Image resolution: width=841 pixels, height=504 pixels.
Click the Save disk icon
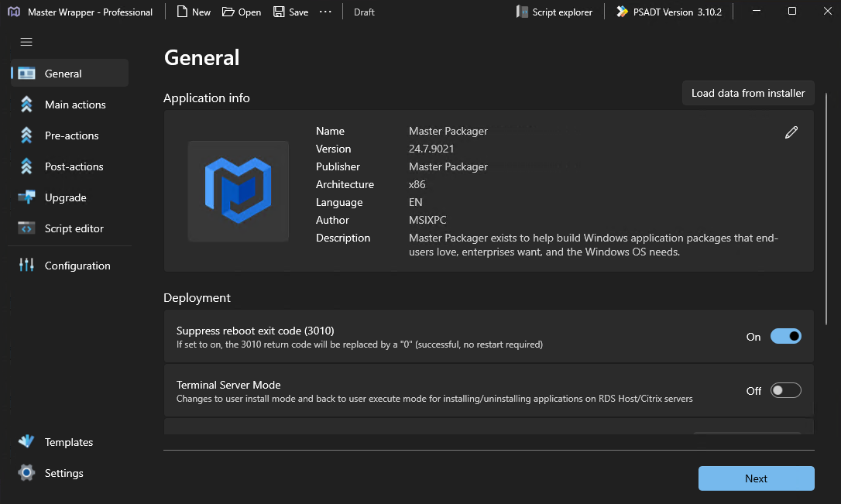pos(279,12)
